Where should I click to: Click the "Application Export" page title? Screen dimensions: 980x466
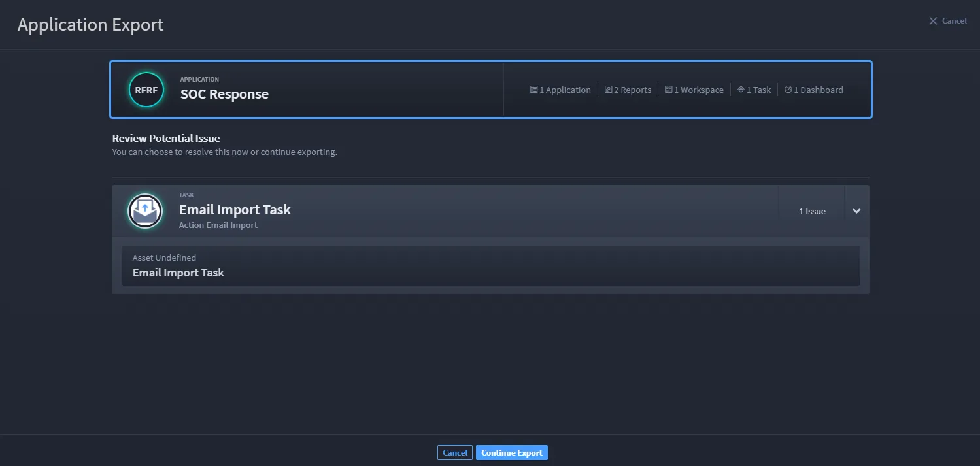(x=91, y=25)
